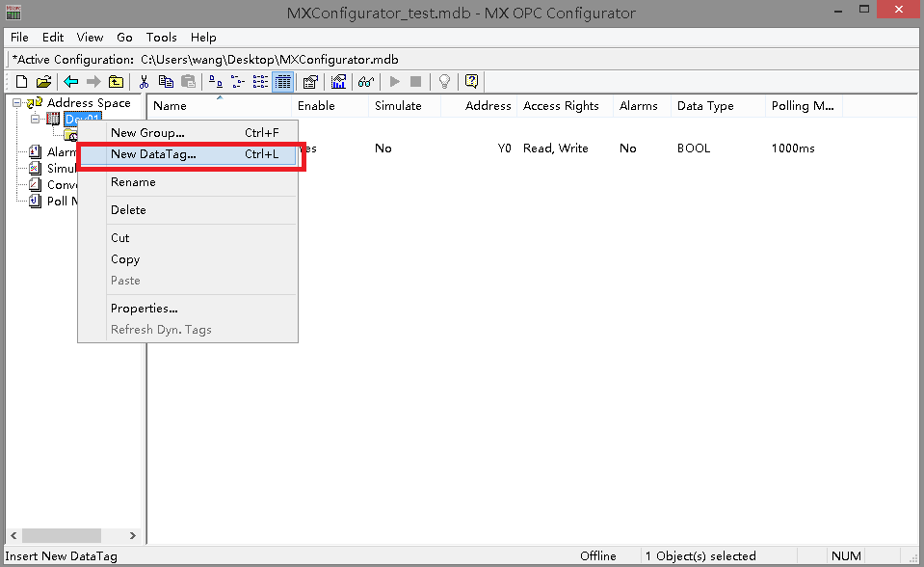Viewport: 924px width, 567px height.
Task: Sort by the Simulate column header
Action: [x=405, y=106]
